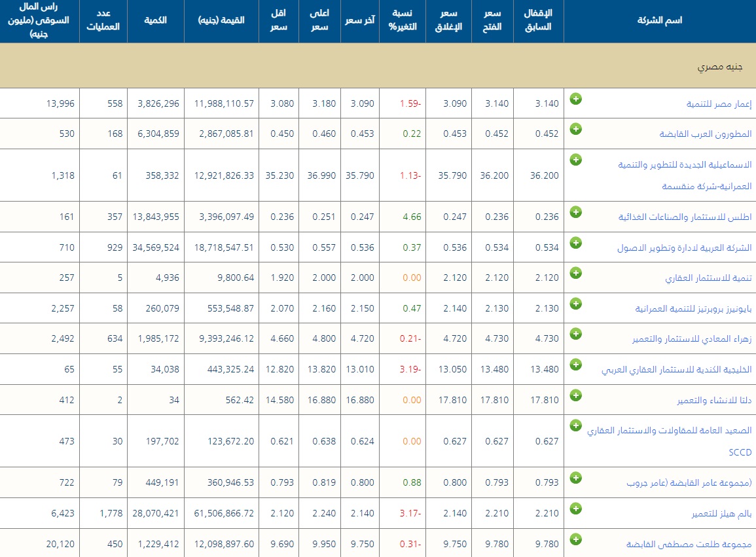Expand details for الاسماعيلية الجديدة للتطوير row
The height and width of the screenshot is (557, 756).
(x=576, y=160)
